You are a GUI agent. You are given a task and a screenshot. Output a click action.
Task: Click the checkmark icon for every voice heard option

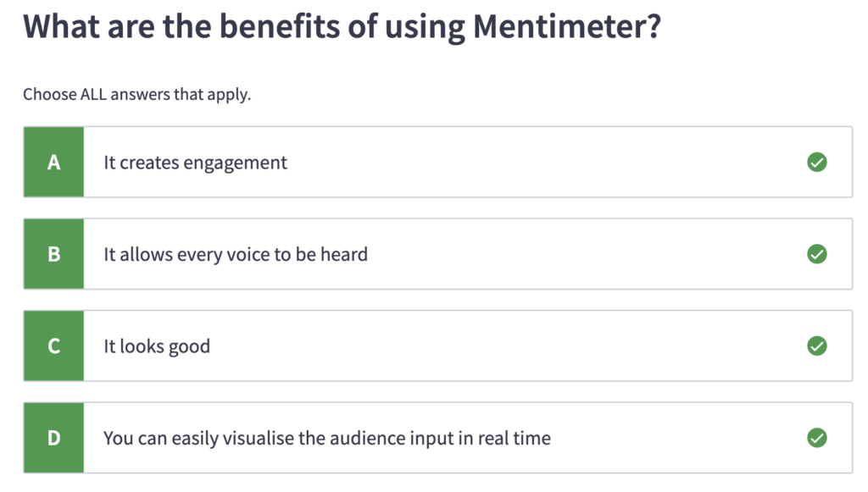pyautogui.click(x=816, y=254)
